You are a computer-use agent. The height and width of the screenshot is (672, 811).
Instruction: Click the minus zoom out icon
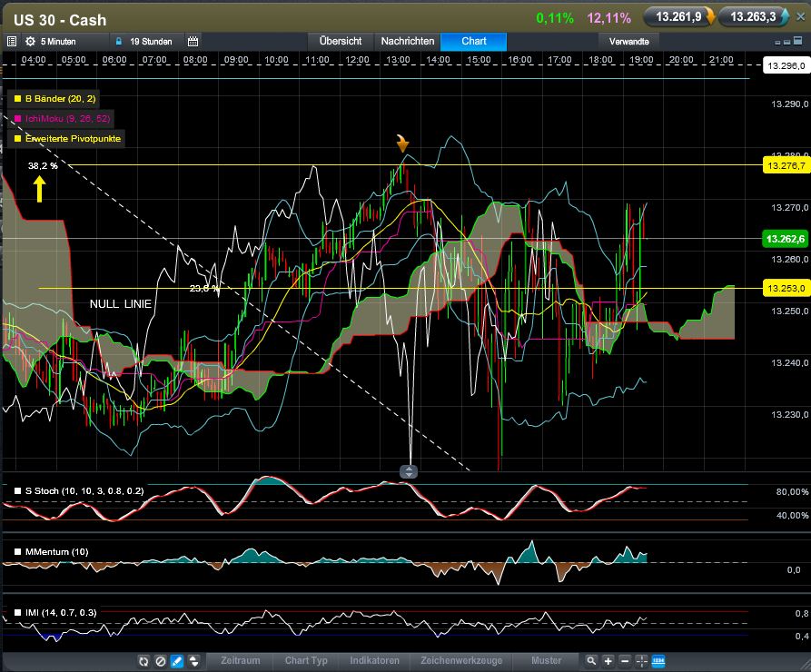tap(625, 660)
